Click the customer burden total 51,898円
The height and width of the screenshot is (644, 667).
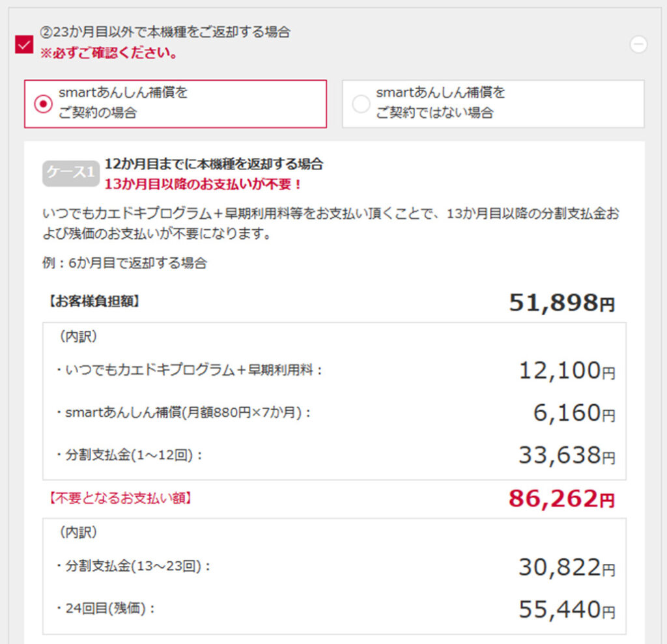coord(561,302)
